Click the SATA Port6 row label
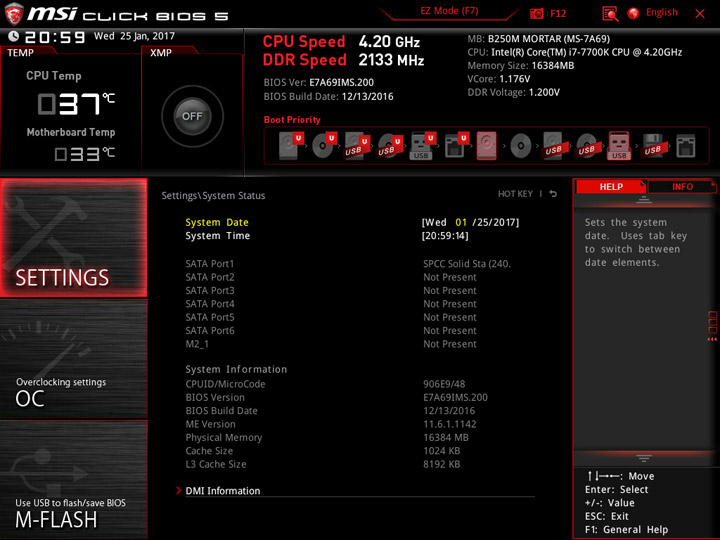This screenshot has height=540, width=720. pos(210,331)
